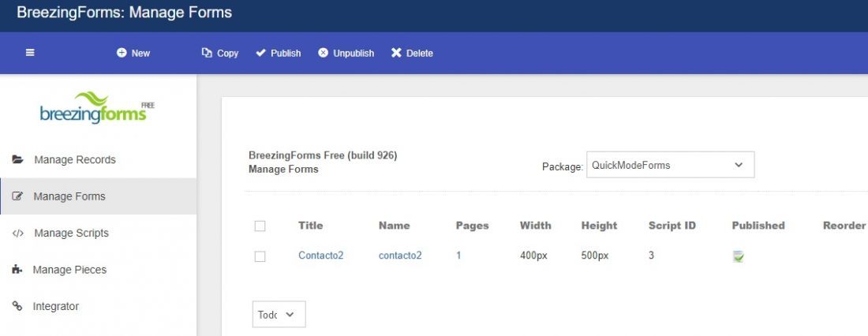Click the Script ID column header

coord(672,226)
